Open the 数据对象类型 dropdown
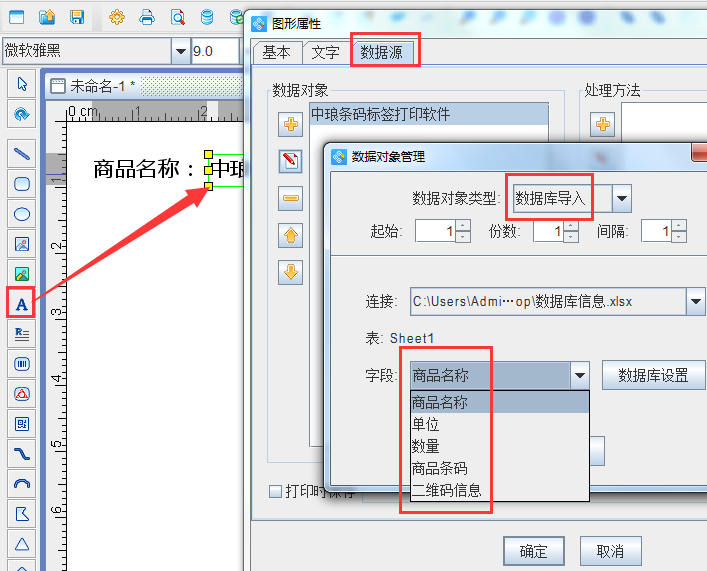The image size is (707, 571). [622, 198]
